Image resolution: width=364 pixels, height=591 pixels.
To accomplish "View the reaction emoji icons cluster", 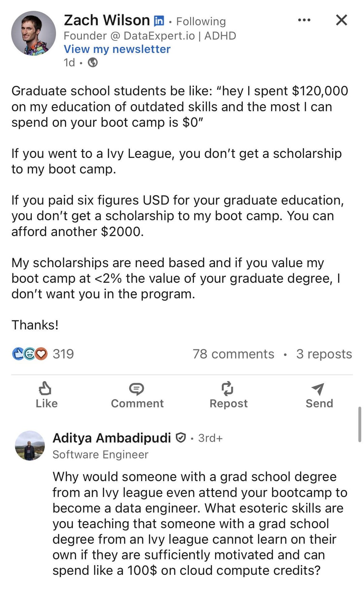I will [x=30, y=354].
